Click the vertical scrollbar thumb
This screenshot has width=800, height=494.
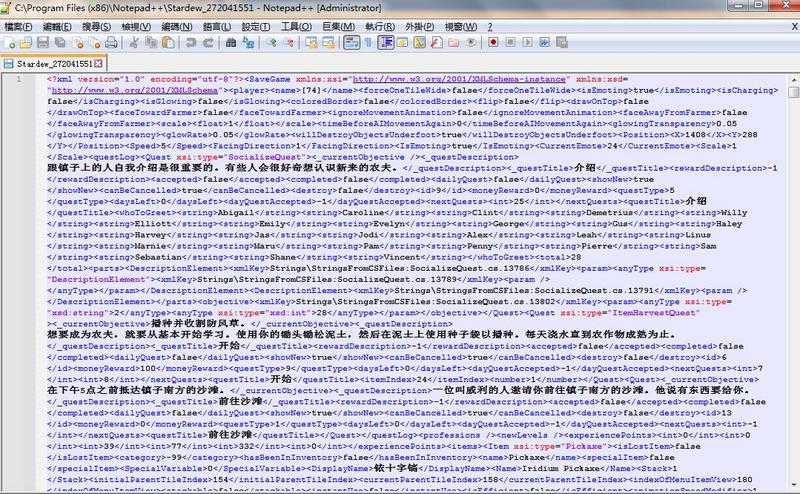(x=794, y=92)
